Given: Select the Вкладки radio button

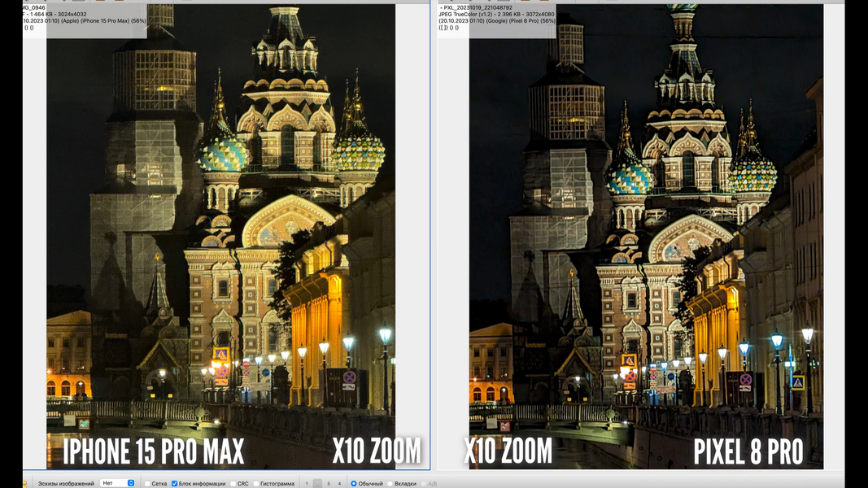Looking at the screenshot, I should coord(390,484).
